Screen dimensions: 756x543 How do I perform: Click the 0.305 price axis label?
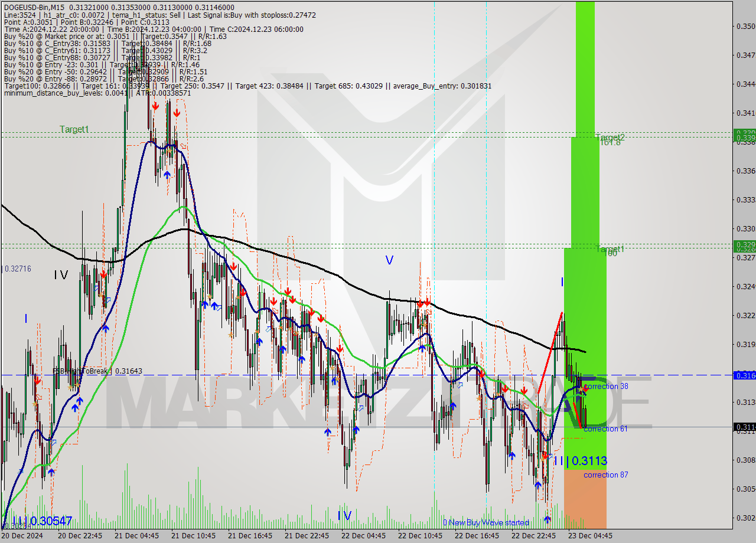745,489
